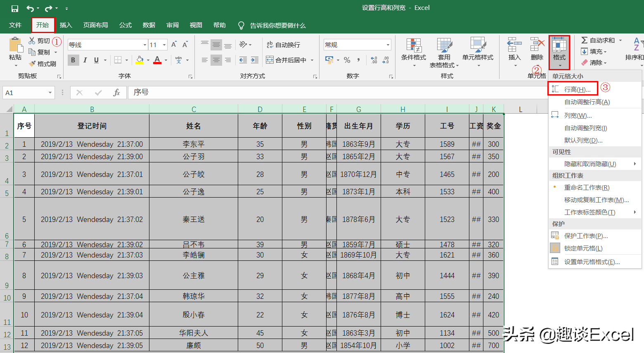This screenshot has height=353, width=644.
Task: Toggle Bold formatting
Action: [x=73, y=60]
